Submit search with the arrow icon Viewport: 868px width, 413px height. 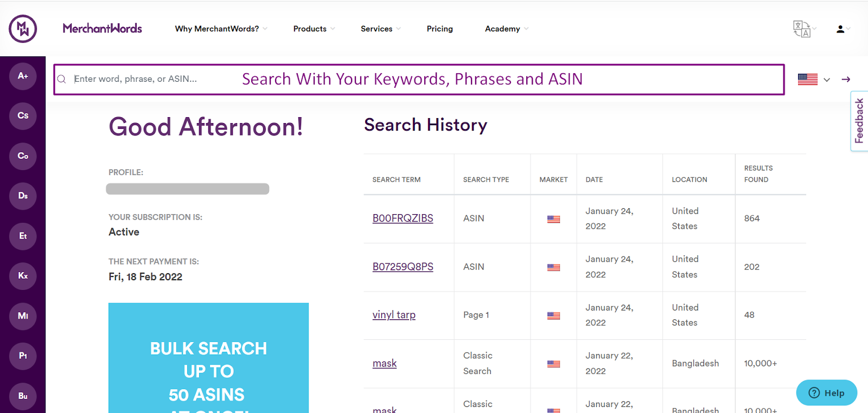click(846, 80)
